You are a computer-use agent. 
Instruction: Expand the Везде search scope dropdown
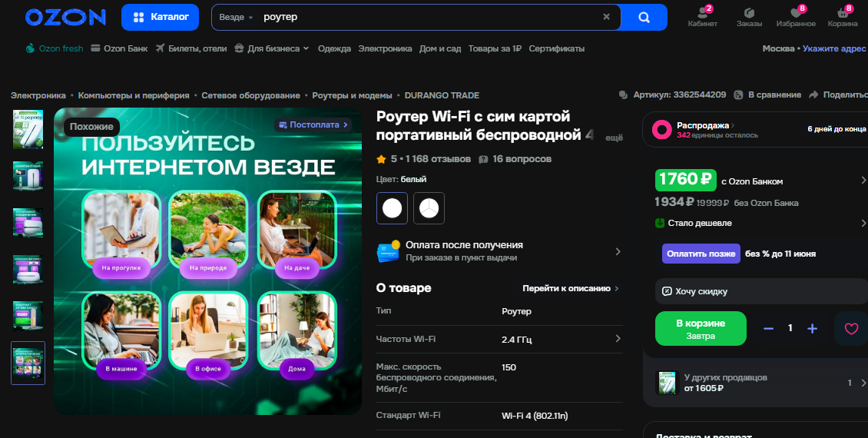click(x=236, y=17)
